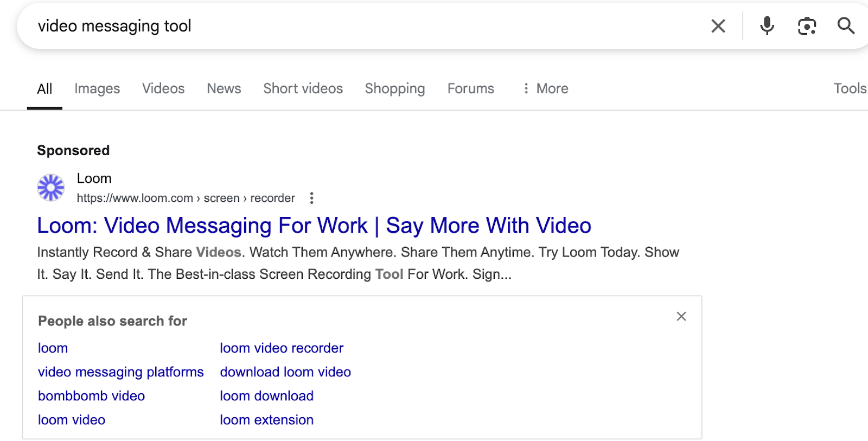
Task: Click the Sponsored label
Action: coord(73,150)
